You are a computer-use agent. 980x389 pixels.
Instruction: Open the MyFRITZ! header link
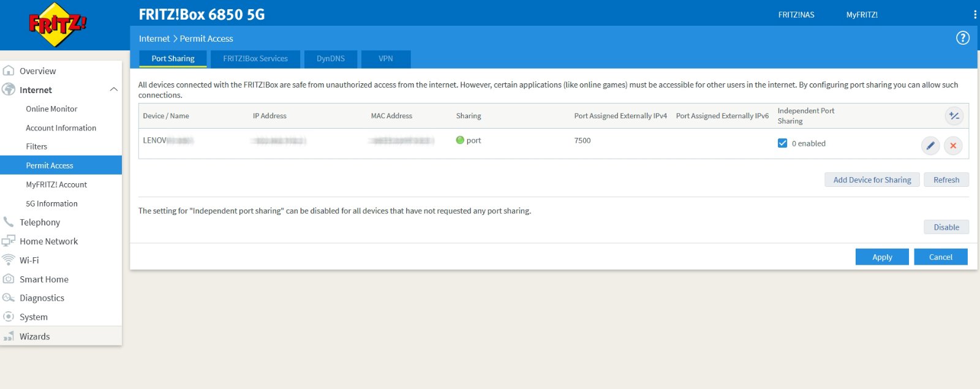[862, 15]
